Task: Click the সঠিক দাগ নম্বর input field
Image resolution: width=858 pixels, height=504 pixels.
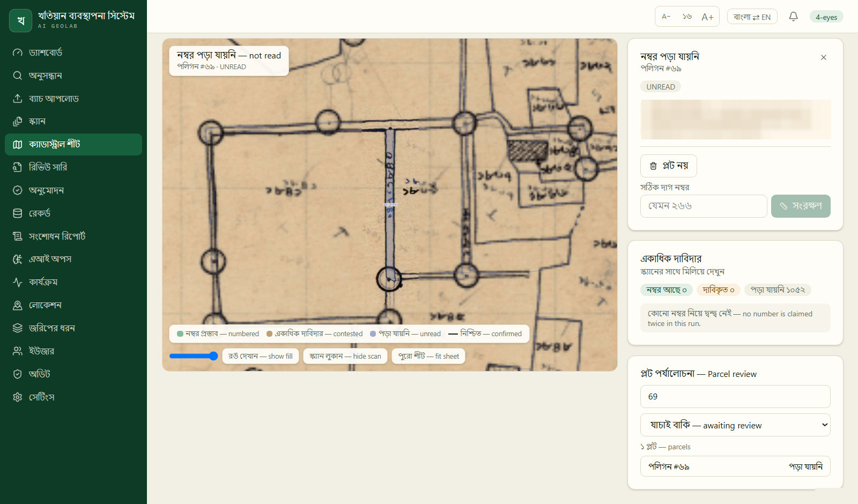Action: [x=704, y=206]
